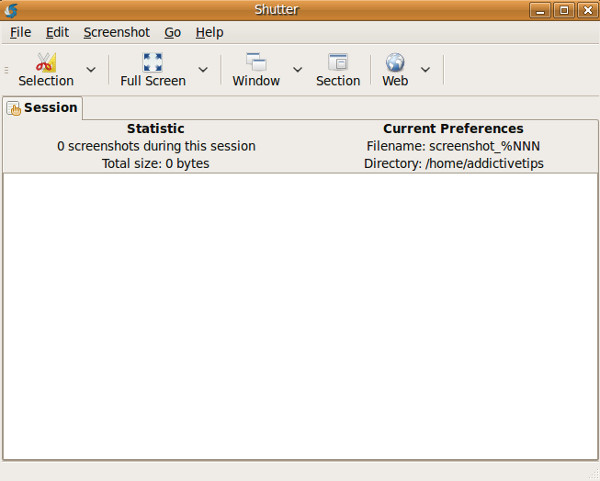The image size is (600, 481).
Task: Click the 'Statistic' heading
Action: coord(155,129)
